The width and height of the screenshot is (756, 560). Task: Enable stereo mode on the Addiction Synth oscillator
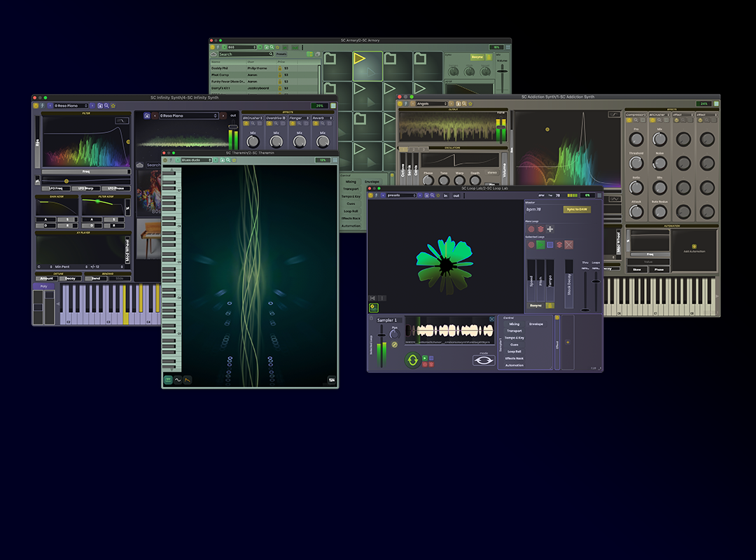[x=491, y=173]
